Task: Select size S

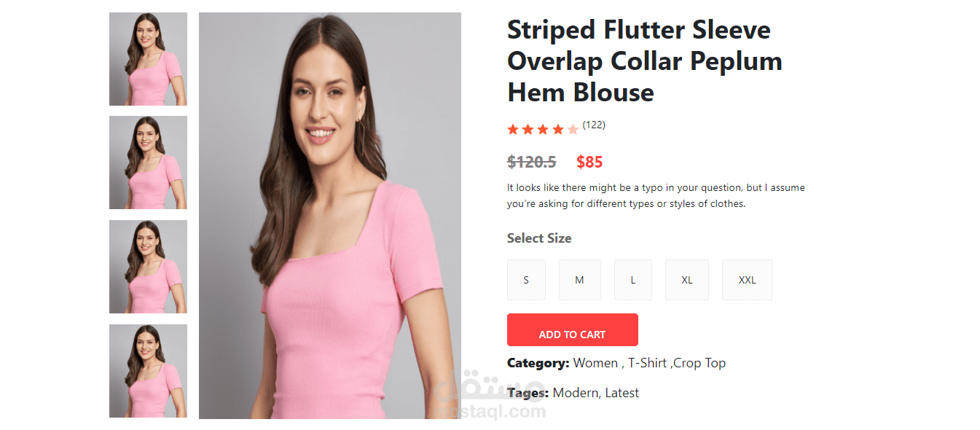Action: (x=526, y=280)
